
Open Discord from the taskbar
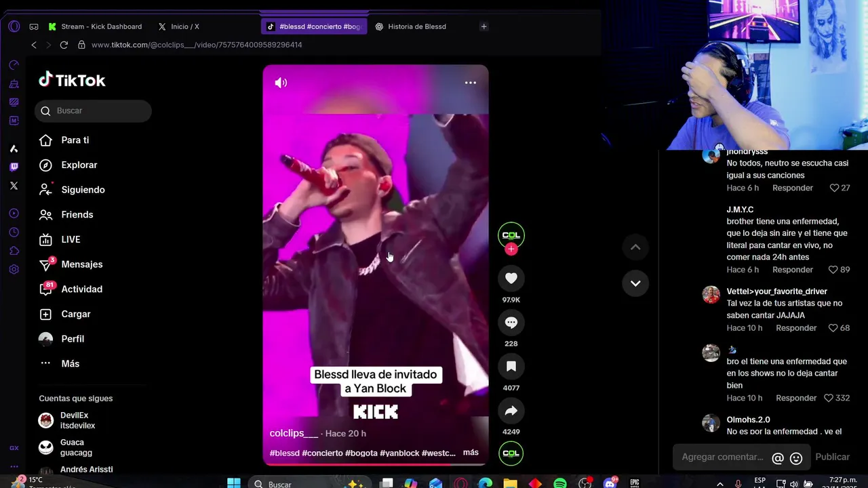click(x=610, y=483)
